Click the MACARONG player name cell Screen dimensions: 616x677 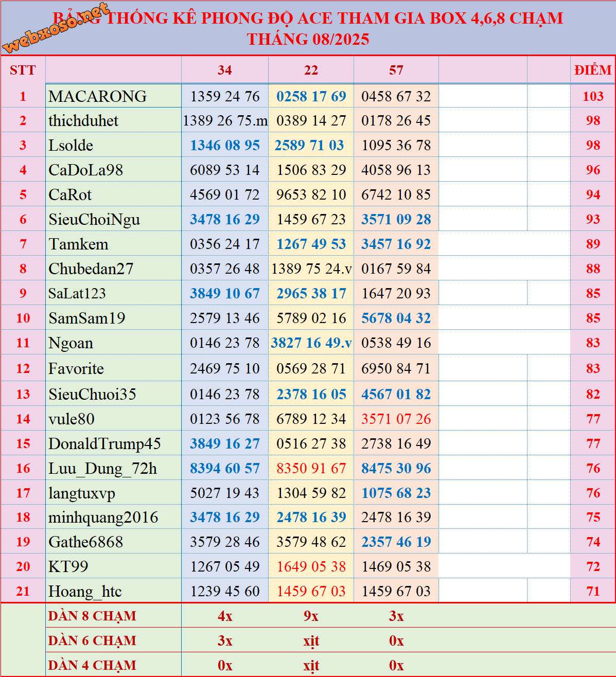(98, 96)
